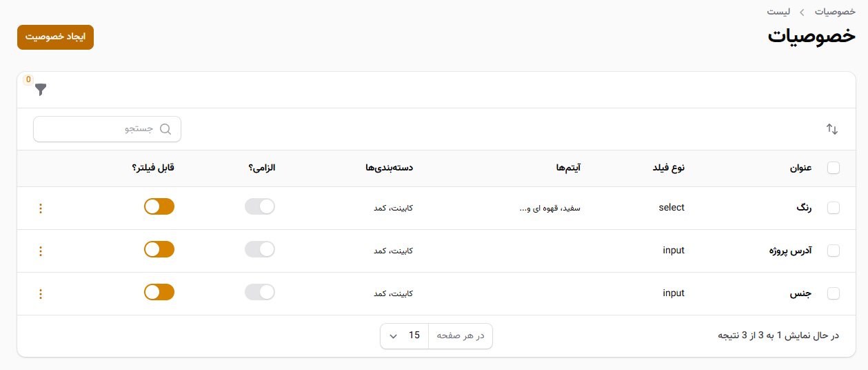Toggle قابل فیلتر switch for جنس

tap(159, 292)
